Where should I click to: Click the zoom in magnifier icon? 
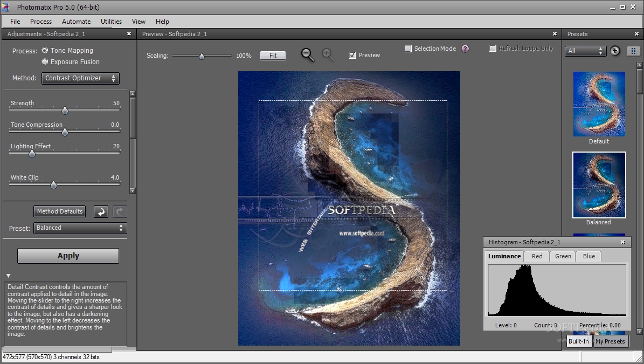click(328, 54)
